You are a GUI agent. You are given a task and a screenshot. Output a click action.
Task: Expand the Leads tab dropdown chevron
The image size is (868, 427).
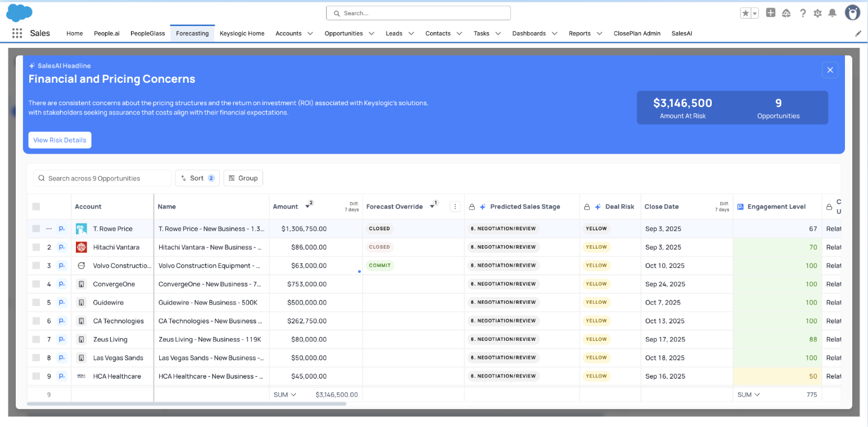(x=411, y=34)
